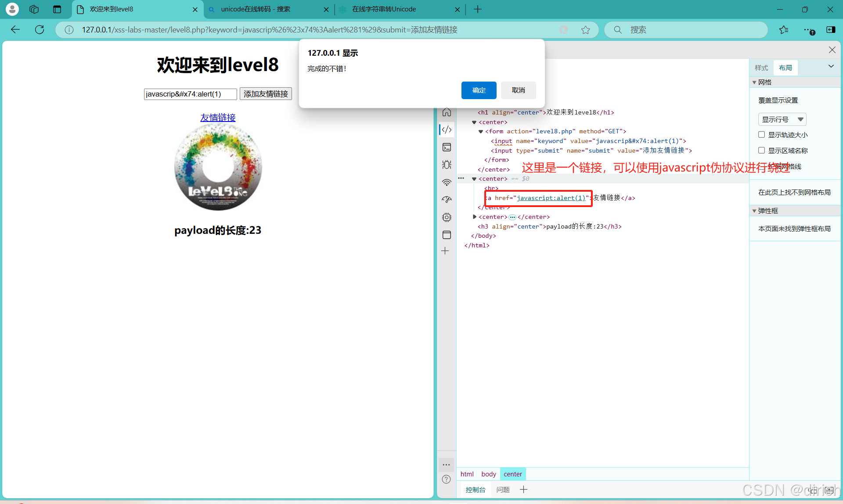Open the Memory chip icon in DevTools
Viewport: 843px width, 504px height.
point(447,217)
